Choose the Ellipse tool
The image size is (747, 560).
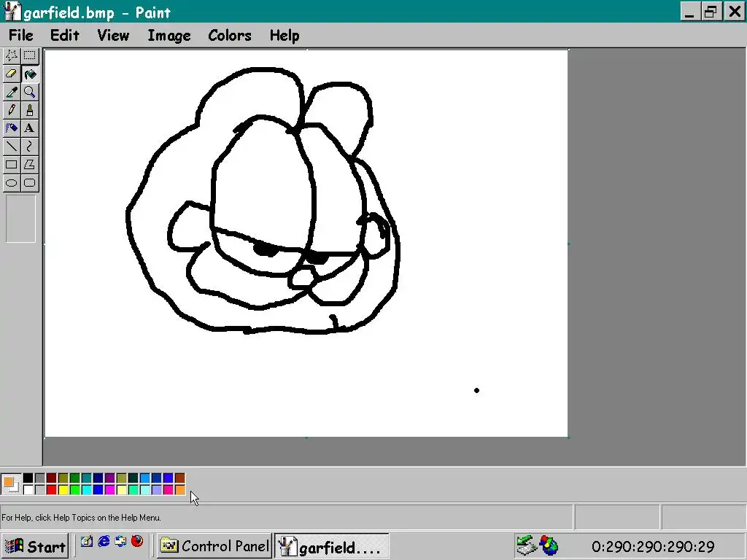pos(12,183)
